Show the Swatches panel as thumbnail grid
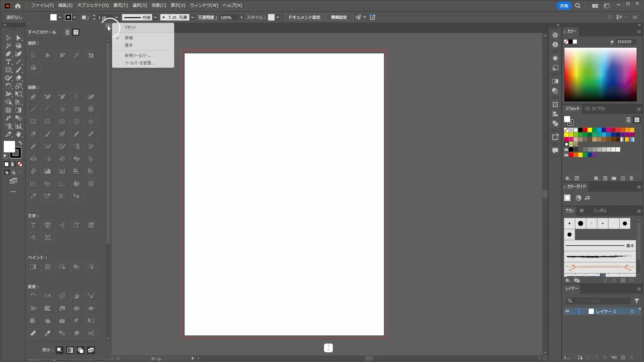 point(637,120)
